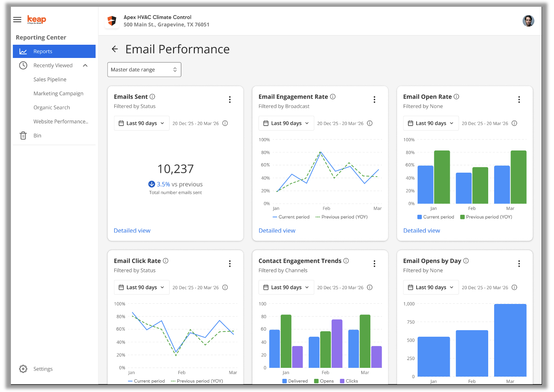Click Detailed view link on Email Open Rate card
The height and width of the screenshot is (392, 554).
click(421, 231)
